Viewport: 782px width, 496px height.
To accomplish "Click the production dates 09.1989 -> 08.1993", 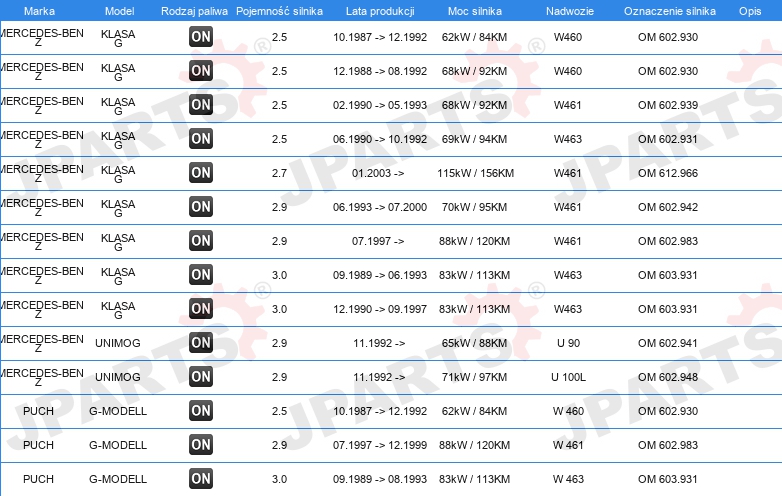I will pyautogui.click(x=380, y=479).
